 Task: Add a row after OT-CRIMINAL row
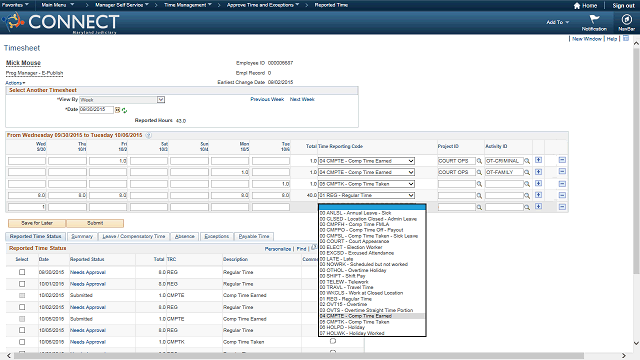point(538,160)
